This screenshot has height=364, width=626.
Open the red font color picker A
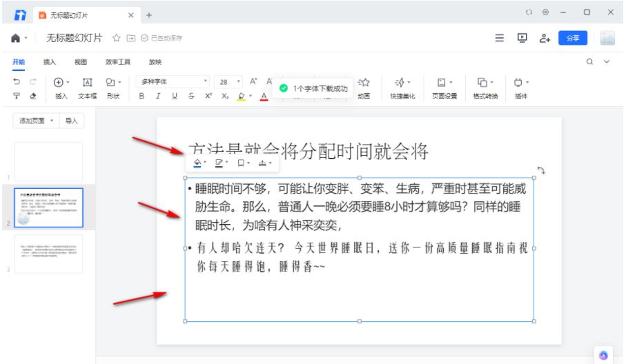pyautogui.click(x=264, y=96)
